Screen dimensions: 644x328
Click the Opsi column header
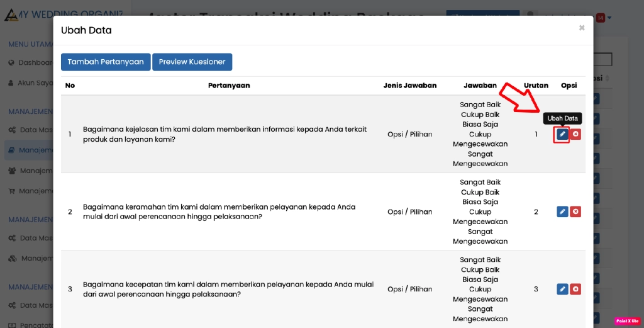[569, 86]
